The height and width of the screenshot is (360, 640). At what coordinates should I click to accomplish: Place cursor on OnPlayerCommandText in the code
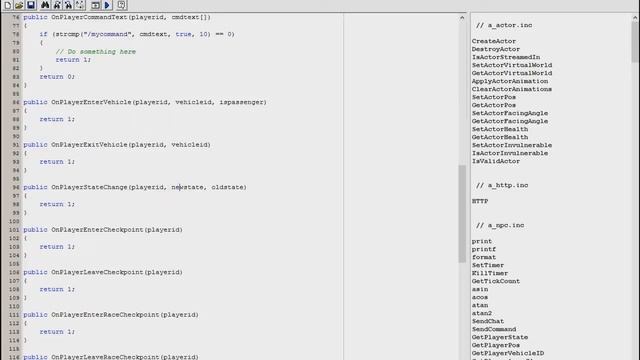[x=89, y=17]
